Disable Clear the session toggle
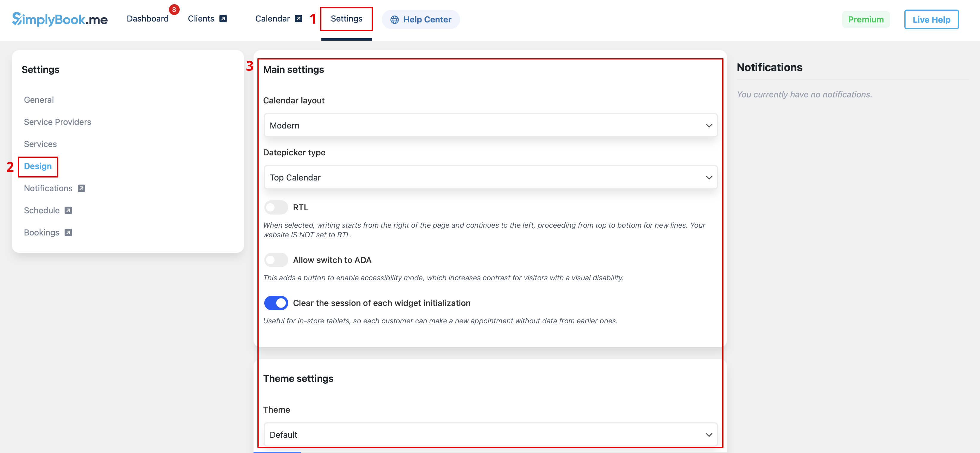 point(276,303)
